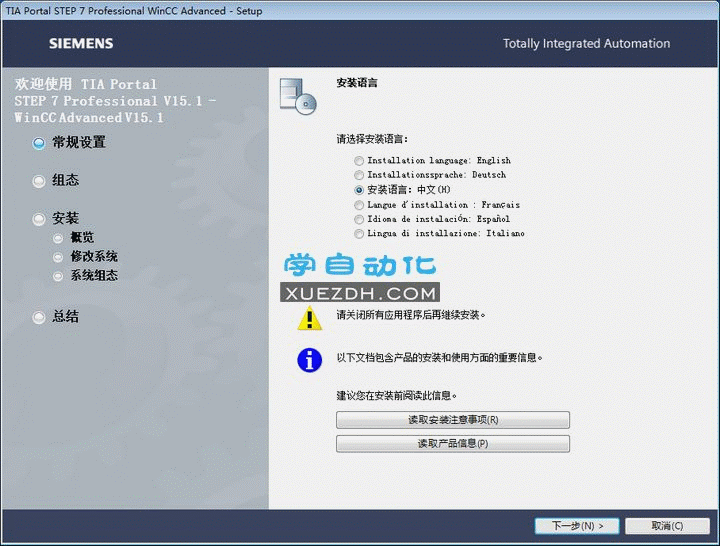The height and width of the screenshot is (546, 720).
Task: Click the SIEMENS logo
Action: [x=81, y=44]
